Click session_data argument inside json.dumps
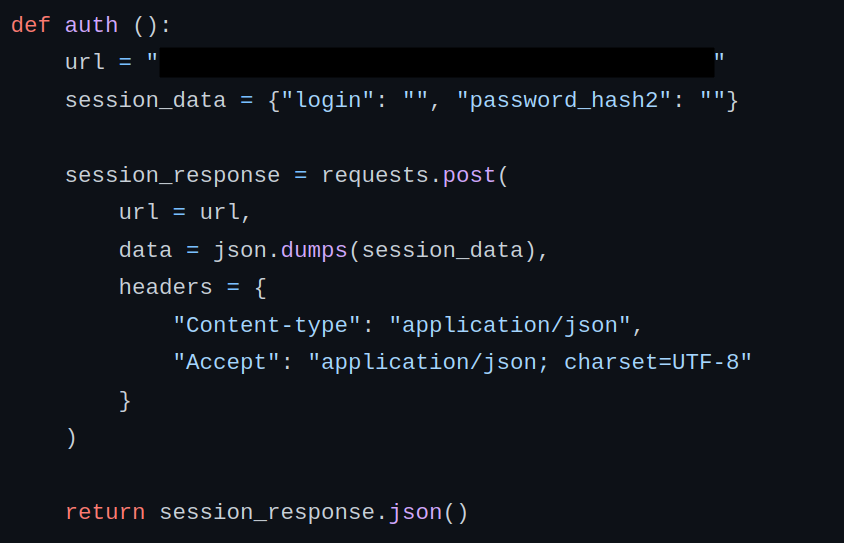 click(442, 250)
